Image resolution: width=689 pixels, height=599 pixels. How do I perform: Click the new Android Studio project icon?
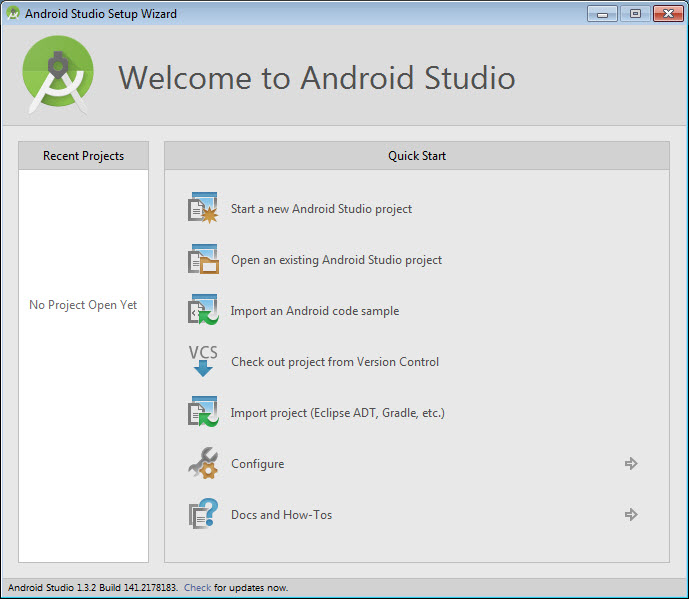203,208
